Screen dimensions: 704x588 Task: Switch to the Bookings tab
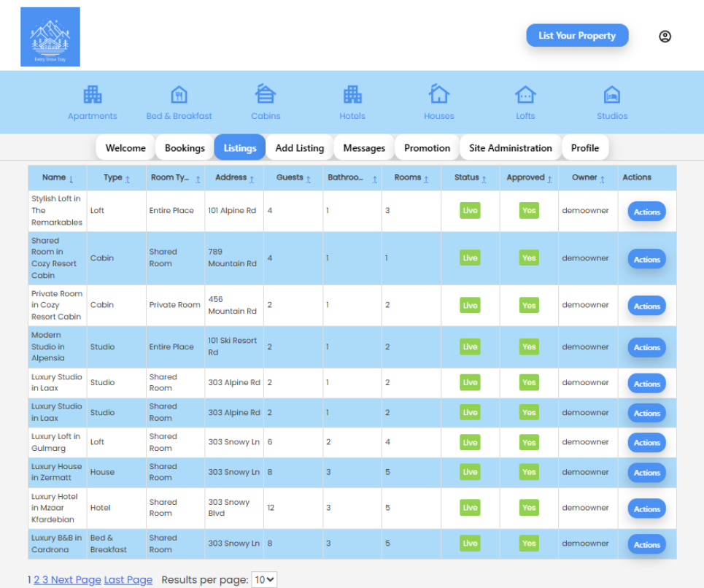pyautogui.click(x=185, y=147)
